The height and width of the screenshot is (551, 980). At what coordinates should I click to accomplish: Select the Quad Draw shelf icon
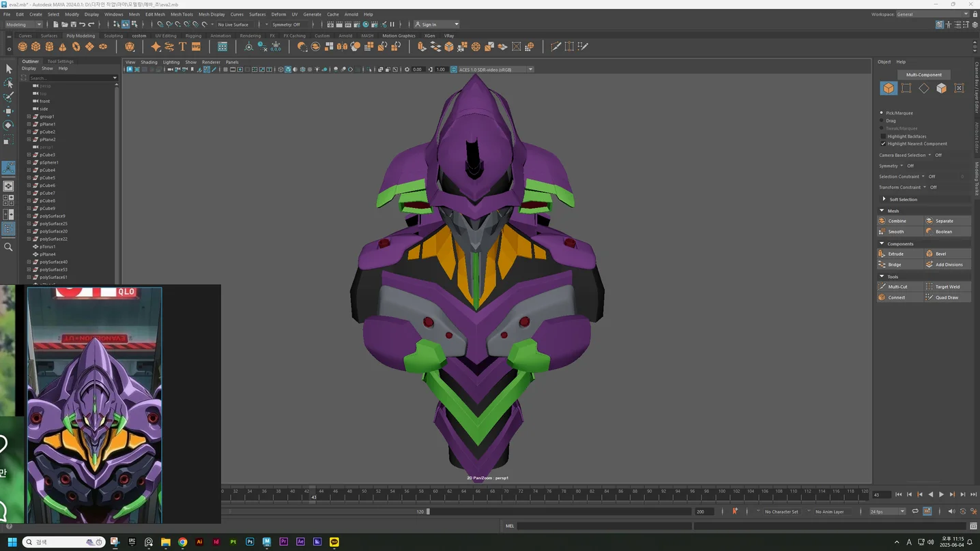click(583, 46)
